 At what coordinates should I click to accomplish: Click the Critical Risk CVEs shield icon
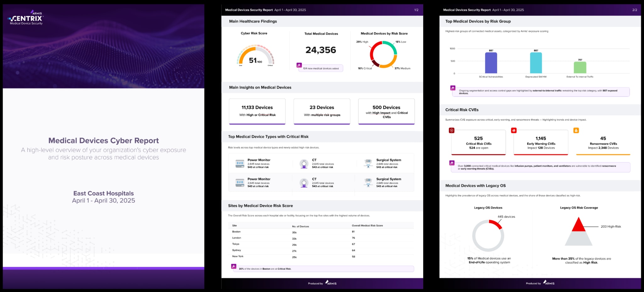pos(452,130)
